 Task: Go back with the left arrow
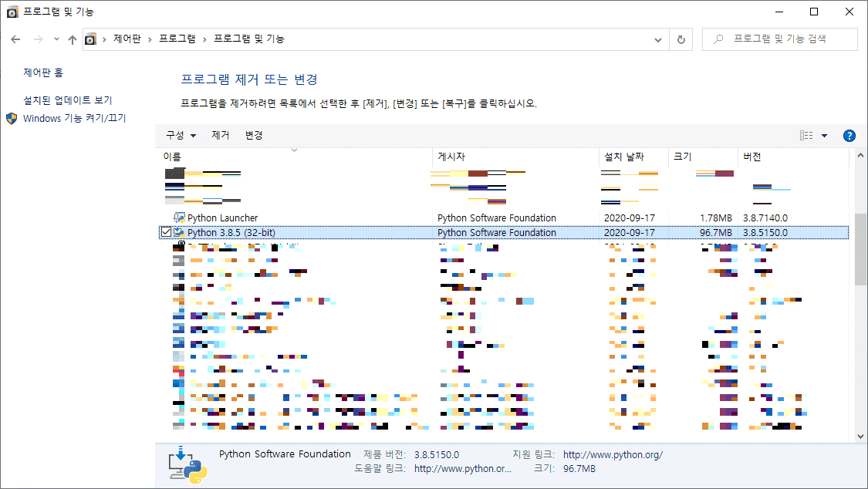pos(15,39)
